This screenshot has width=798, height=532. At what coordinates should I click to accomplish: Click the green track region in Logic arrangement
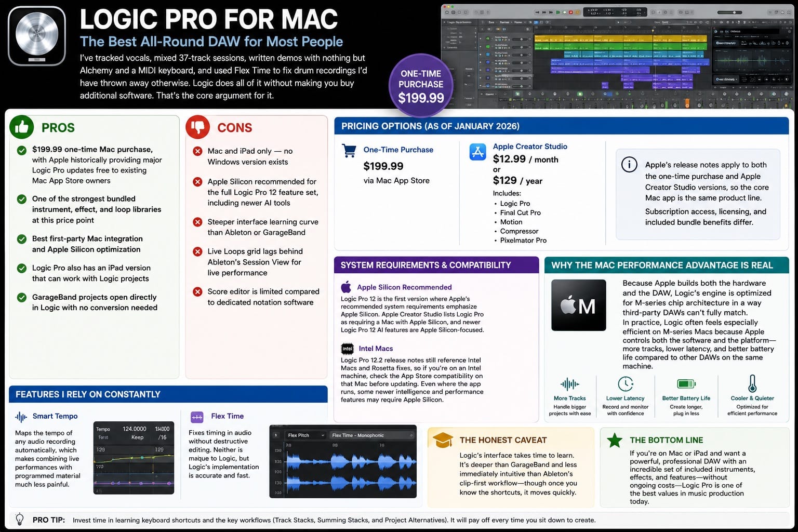620,46
